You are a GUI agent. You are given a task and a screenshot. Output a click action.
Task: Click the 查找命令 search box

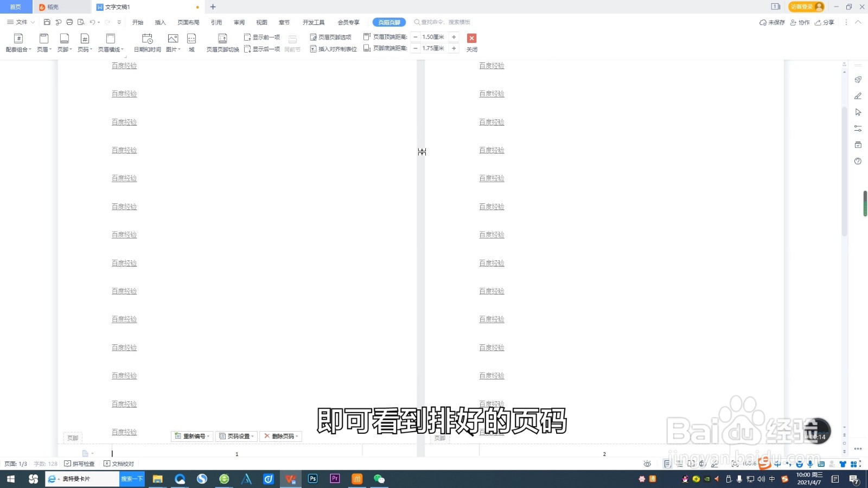442,22
